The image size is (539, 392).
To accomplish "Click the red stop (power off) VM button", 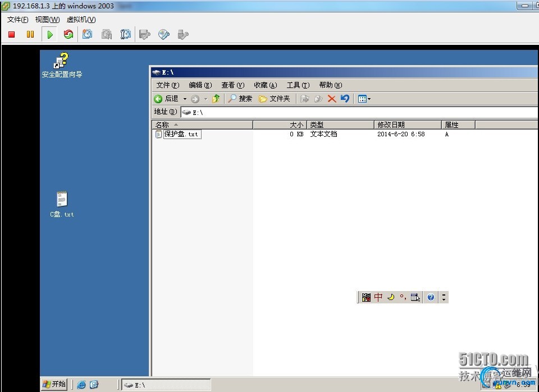I will [12, 34].
